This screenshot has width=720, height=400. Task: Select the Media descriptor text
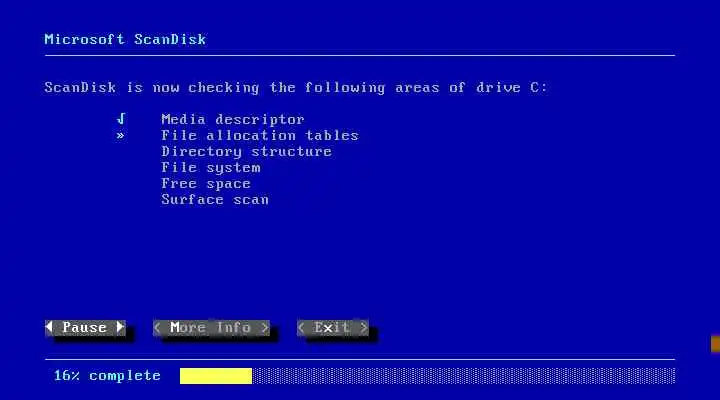coord(233,119)
